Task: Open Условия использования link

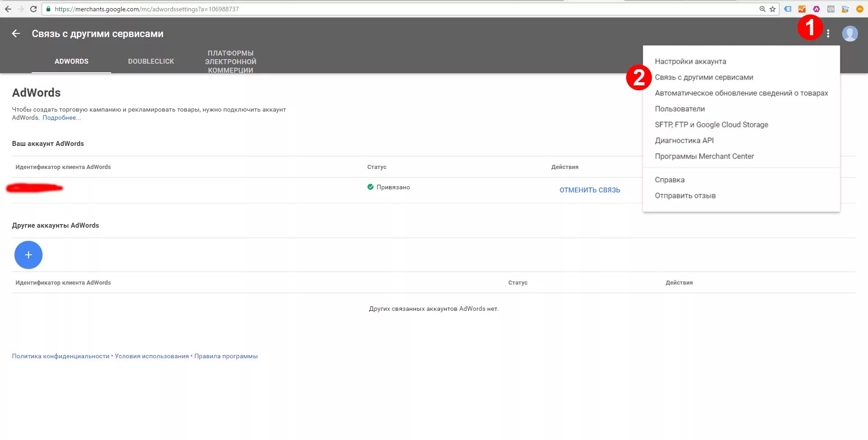Action: 152,356
